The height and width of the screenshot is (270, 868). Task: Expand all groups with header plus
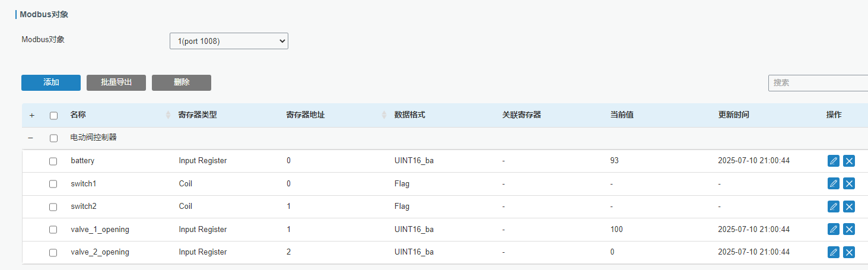click(31, 115)
